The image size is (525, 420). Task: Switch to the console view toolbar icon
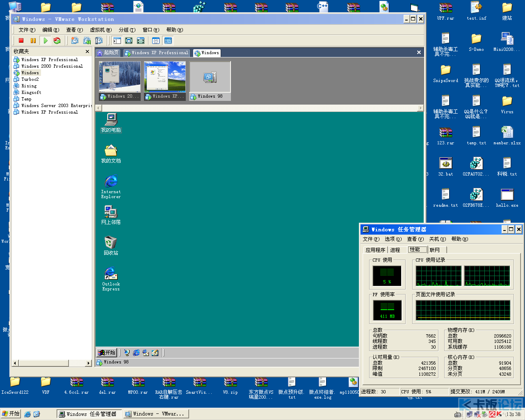tap(168, 41)
